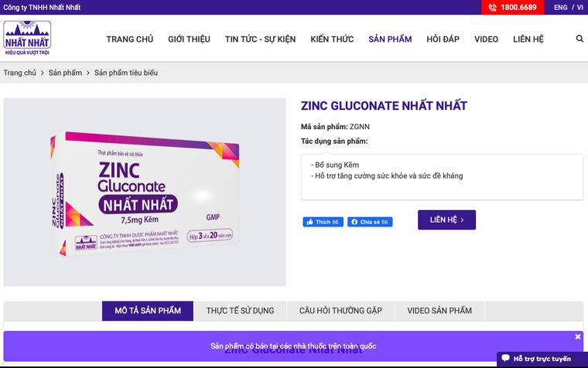This screenshot has height=368, width=588.
Task: View the Zinc Gluconate product image
Action: point(145,193)
